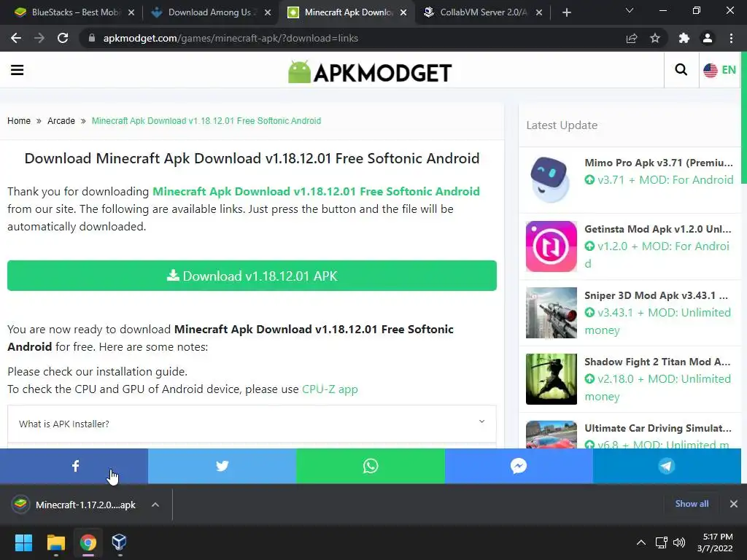Open network status tray icon

661,542
